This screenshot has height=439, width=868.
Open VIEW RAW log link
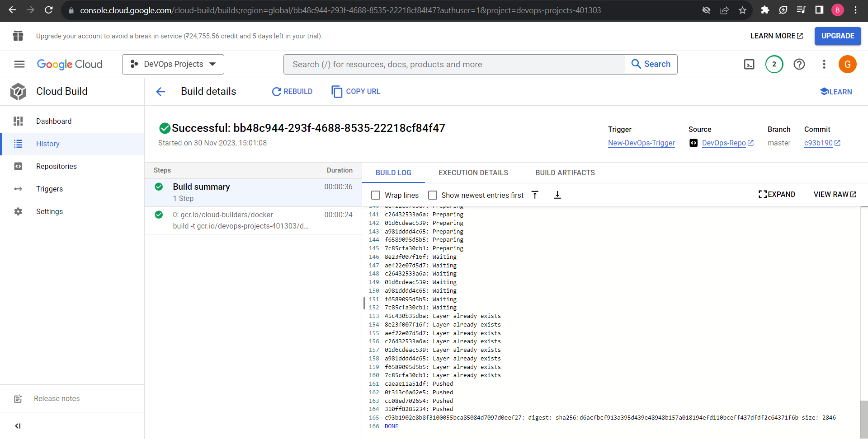tap(835, 194)
